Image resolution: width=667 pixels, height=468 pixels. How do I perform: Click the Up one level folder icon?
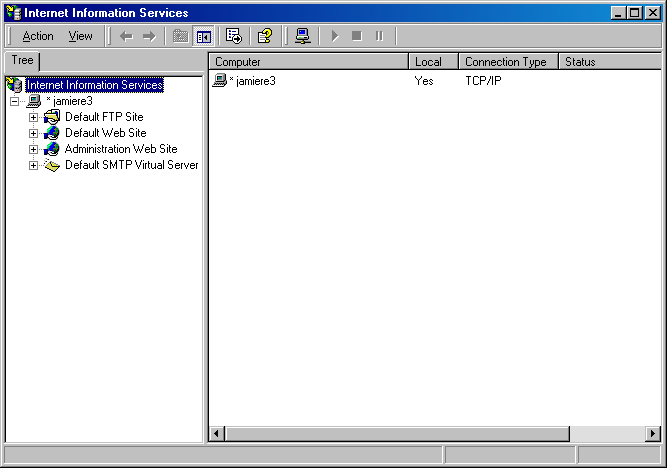click(181, 37)
